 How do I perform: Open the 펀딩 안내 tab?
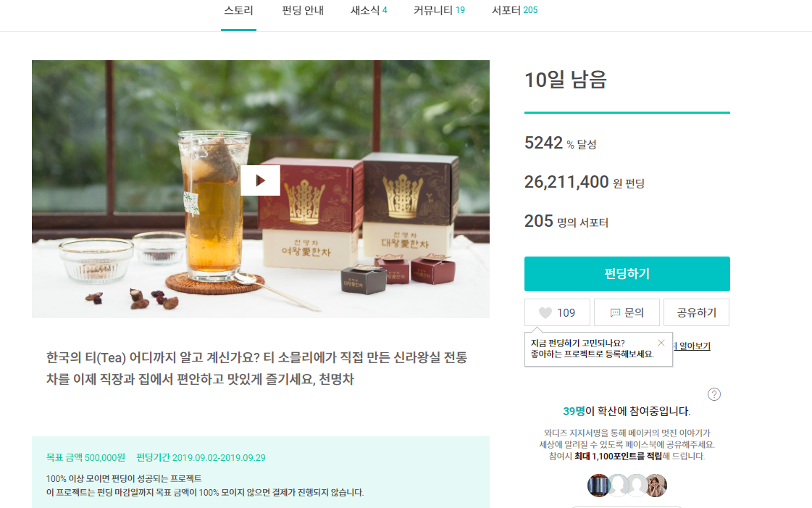303,10
